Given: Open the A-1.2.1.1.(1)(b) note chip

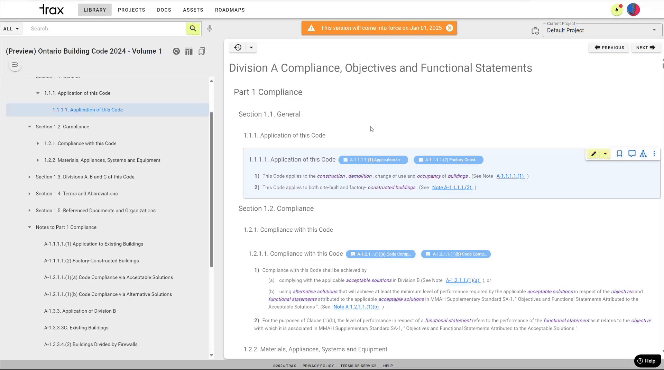Looking at the screenshot, I should pos(456,254).
